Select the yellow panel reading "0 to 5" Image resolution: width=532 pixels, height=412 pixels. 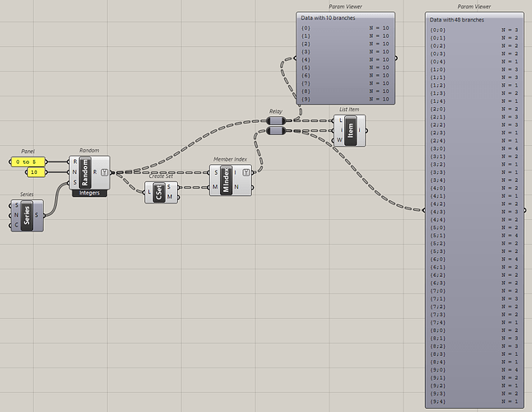28,162
